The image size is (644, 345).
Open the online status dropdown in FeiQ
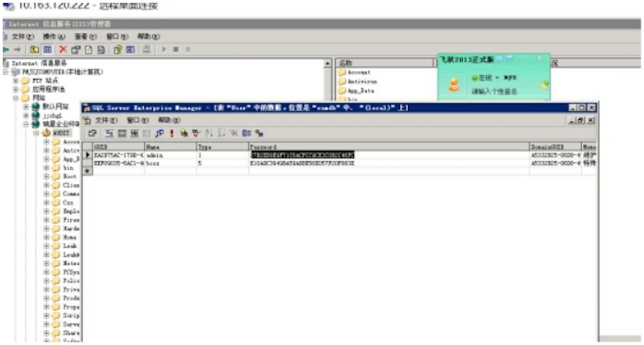[x=496, y=78]
